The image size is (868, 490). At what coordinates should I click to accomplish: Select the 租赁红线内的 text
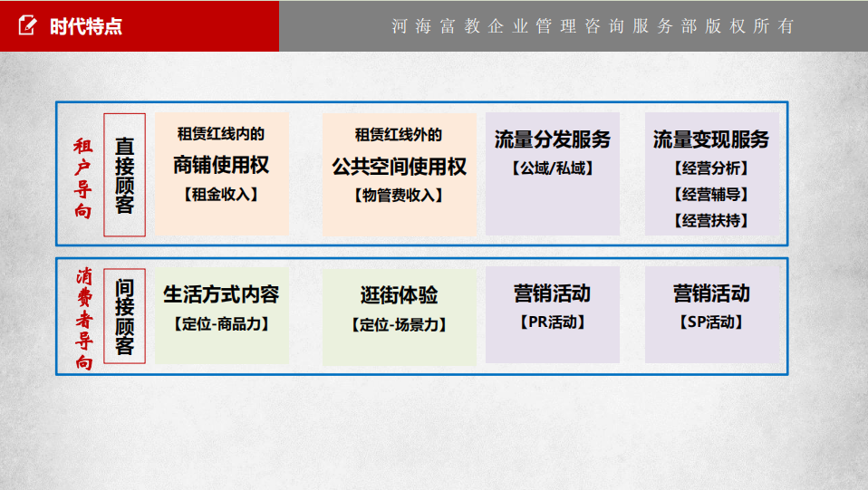[x=221, y=133]
